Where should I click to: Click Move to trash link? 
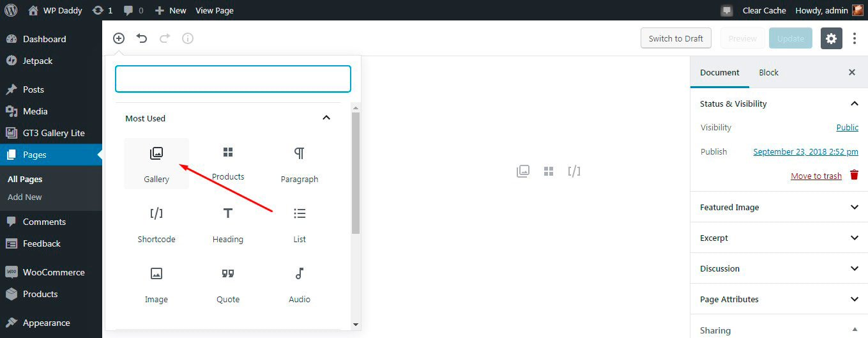point(816,176)
